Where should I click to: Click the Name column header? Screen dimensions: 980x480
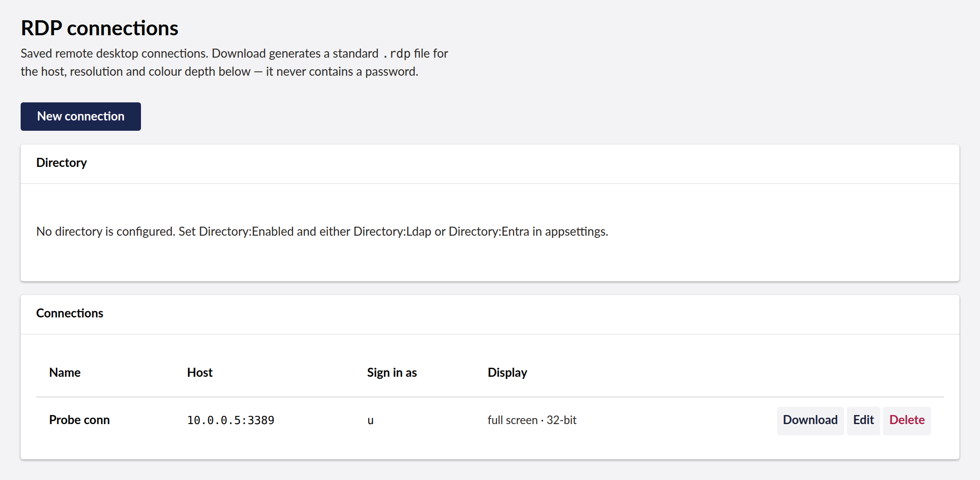pos(65,372)
